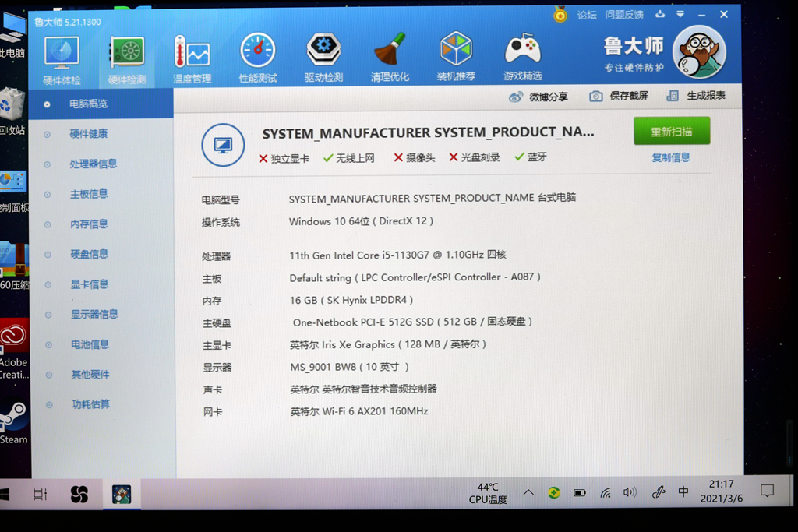Image resolution: width=798 pixels, height=532 pixels.
Task: Open 游戏精选 gamepad icon
Action: point(523,56)
